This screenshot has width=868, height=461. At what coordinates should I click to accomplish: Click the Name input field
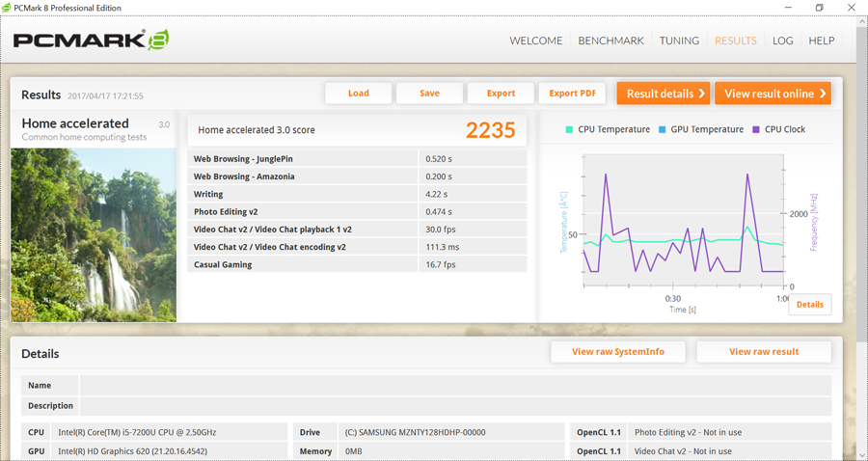[x=455, y=385]
